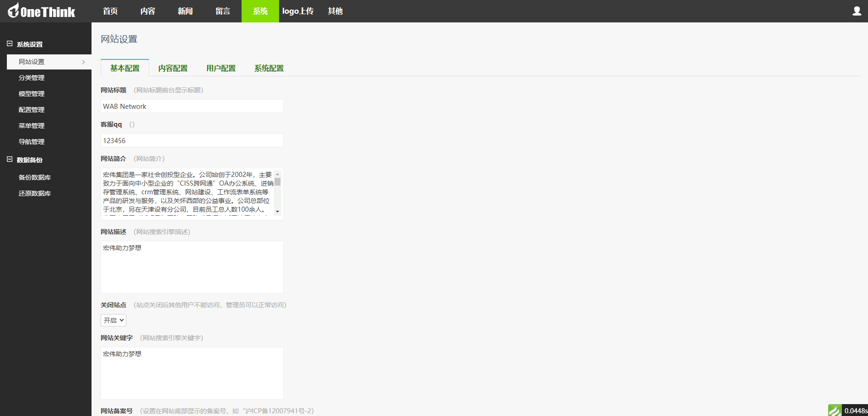Go to 模型管理 in the sidebar
This screenshot has width=868, height=416.
tap(32, 94)
